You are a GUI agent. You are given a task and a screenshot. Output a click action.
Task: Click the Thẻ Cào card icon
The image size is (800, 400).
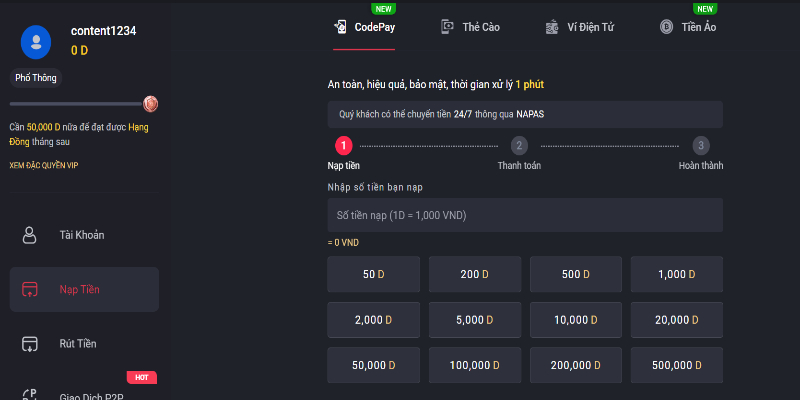tap(448, 27)
